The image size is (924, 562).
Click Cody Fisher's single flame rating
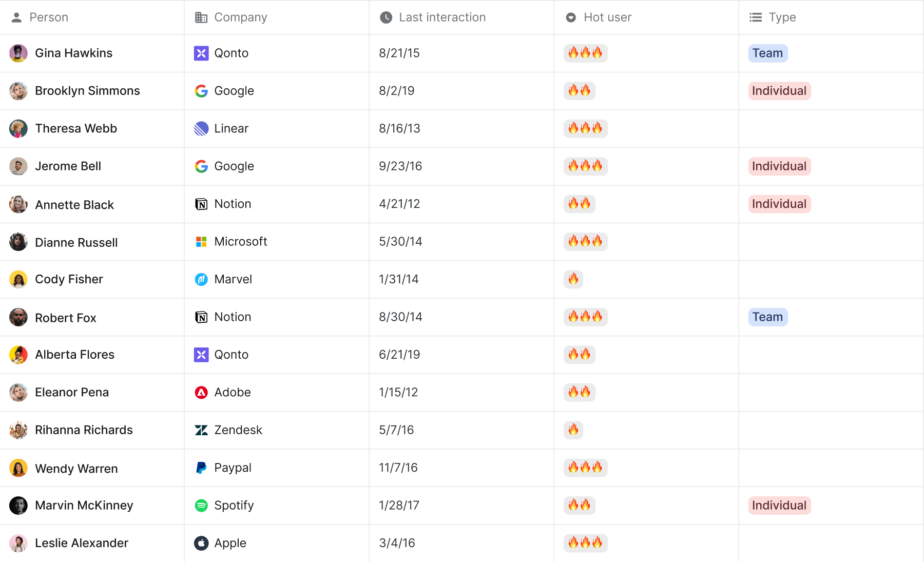click(573, 279)
